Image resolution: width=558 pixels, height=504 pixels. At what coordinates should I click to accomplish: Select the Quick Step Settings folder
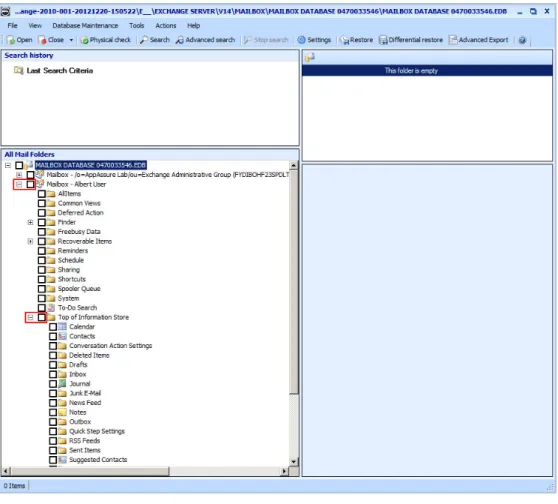click(x=97, y=431)
